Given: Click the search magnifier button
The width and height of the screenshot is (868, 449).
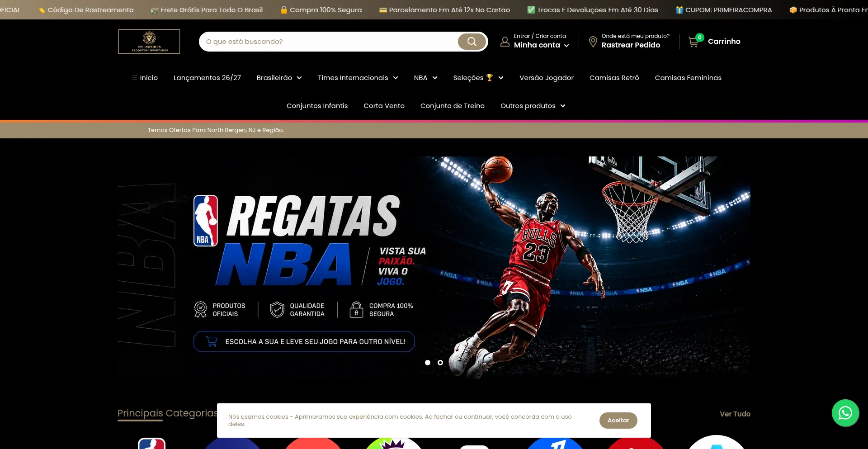Looking at the screenshot, I should (472, 42).
